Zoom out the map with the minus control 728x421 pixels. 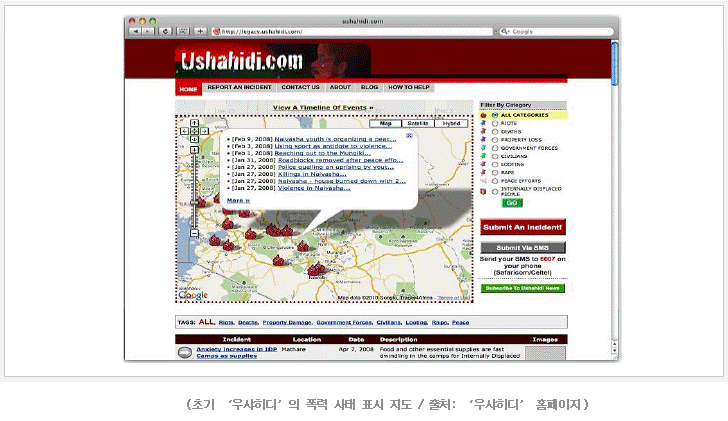pyautogui.click(x=195, y=233)
